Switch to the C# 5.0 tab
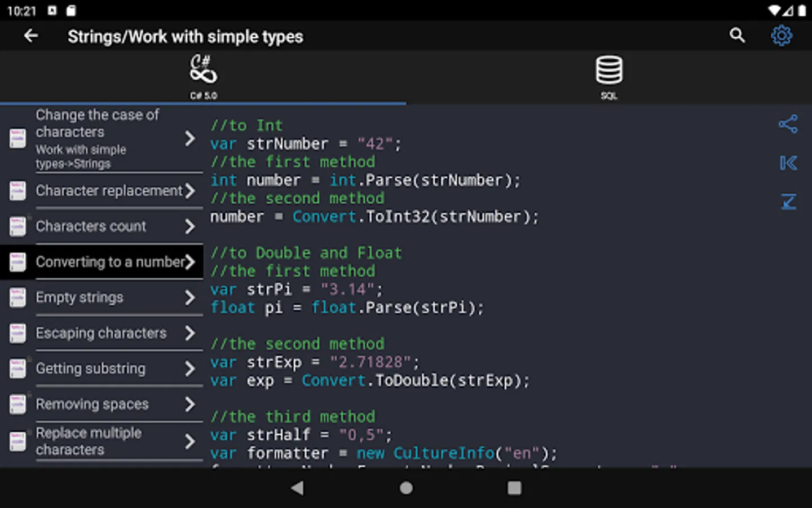The width and height of the screenshot is (812, 508). click(203, 77)
